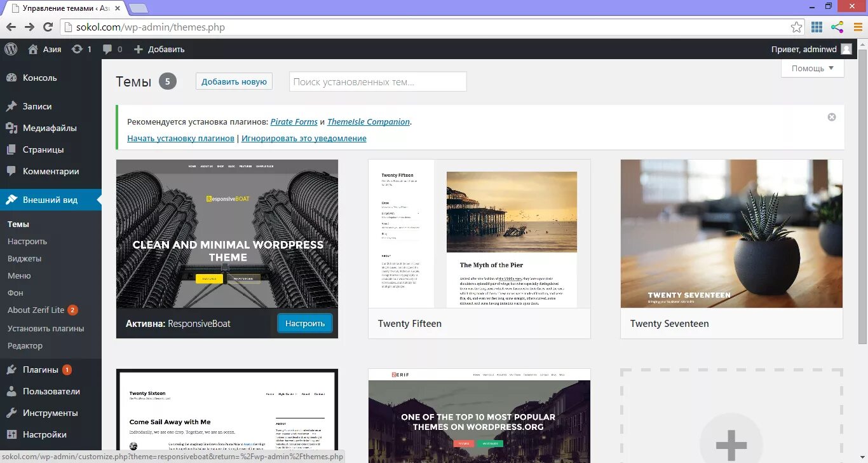
Task: Click the share extension icon
Action: coord(837,27)
